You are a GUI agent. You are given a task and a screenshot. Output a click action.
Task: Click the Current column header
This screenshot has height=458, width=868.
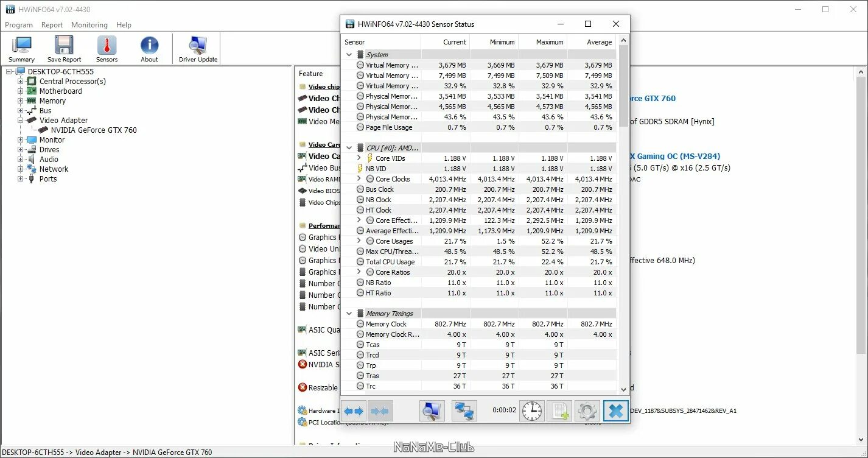445,42
